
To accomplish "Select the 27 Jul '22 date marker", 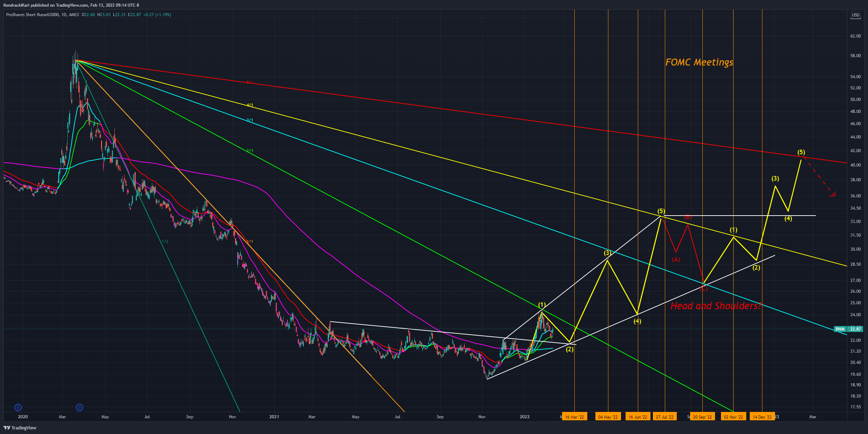I will pyautogui.click(x=665, y=416).
